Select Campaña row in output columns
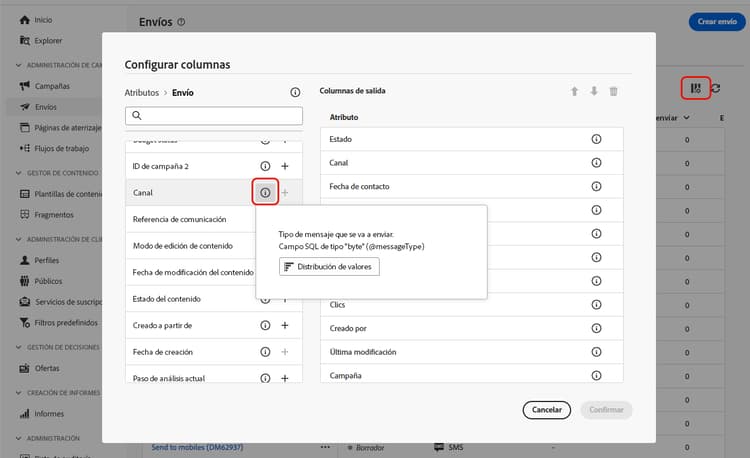Screen dimensions: 750x458 (x=472, y=374)
